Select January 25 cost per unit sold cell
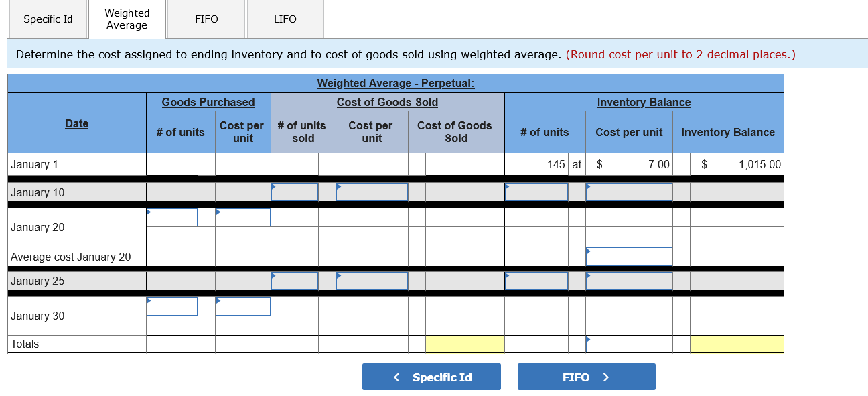 [372, 281]
